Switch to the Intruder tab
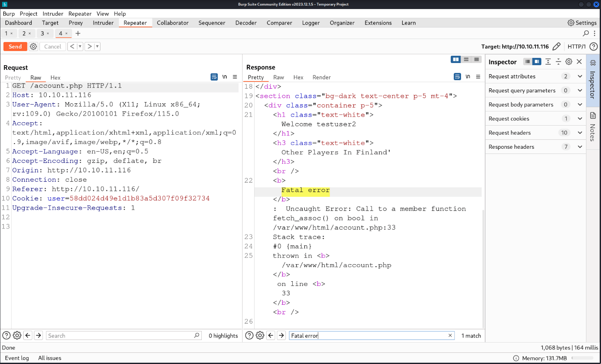The image size is (601, 364). click(103, 23)
